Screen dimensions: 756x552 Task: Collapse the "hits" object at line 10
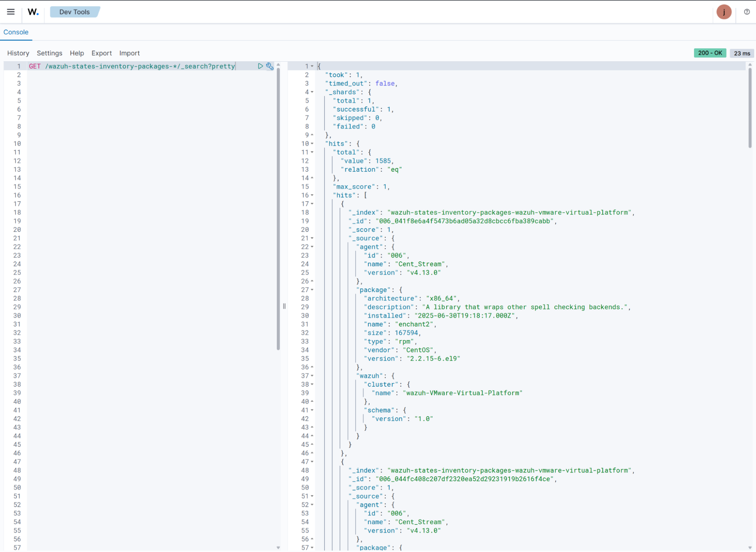pos(312,144)
